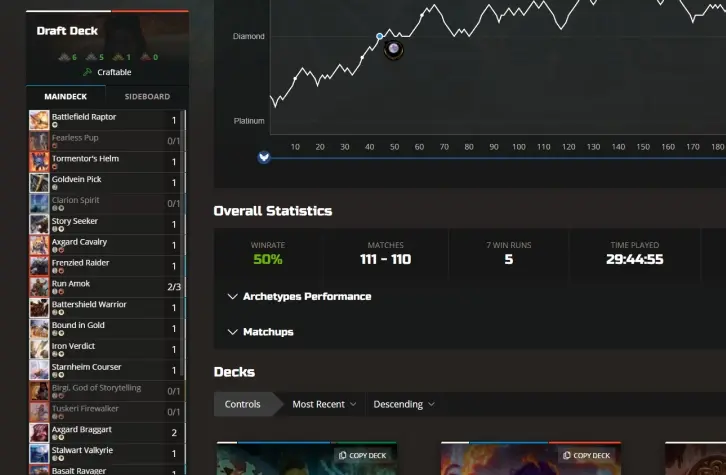The height and width of the screenshot is (475, 726).
Task: Click the Stalwart Valkyrie card name
Action: [82, 450]
